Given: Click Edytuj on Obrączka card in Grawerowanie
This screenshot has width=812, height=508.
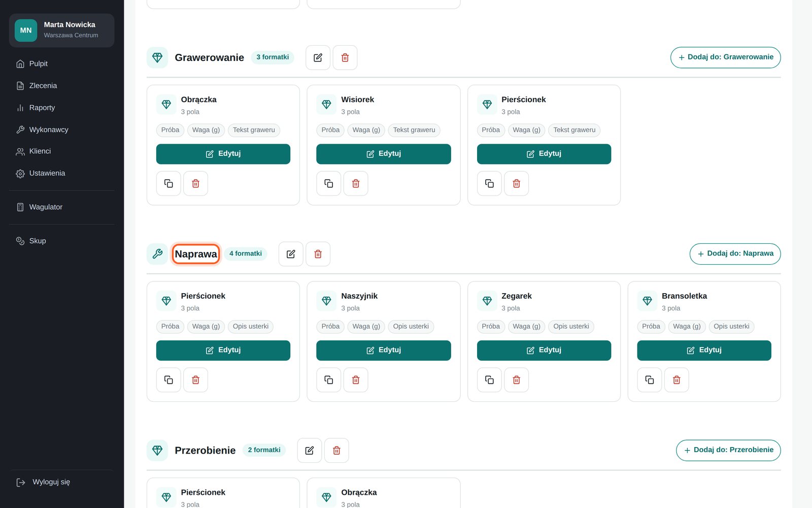Looking at the screenshot, I should (223, 154).
